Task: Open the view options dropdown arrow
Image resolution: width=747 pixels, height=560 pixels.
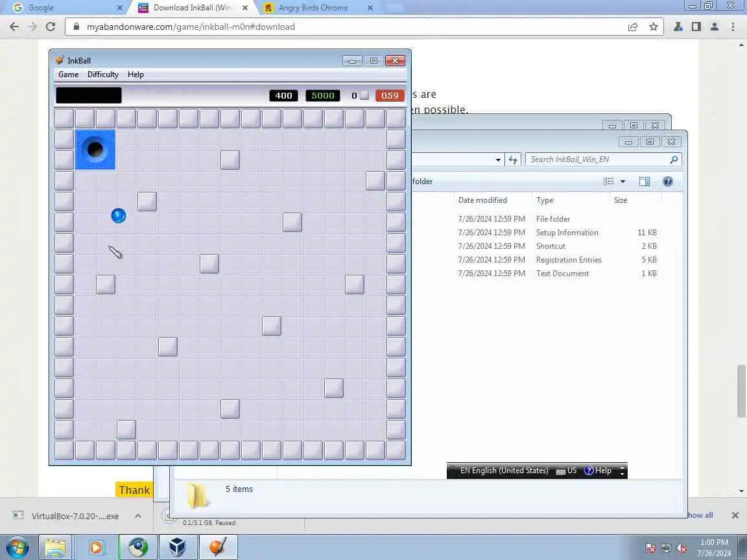Action: click(x=622, y=181)
